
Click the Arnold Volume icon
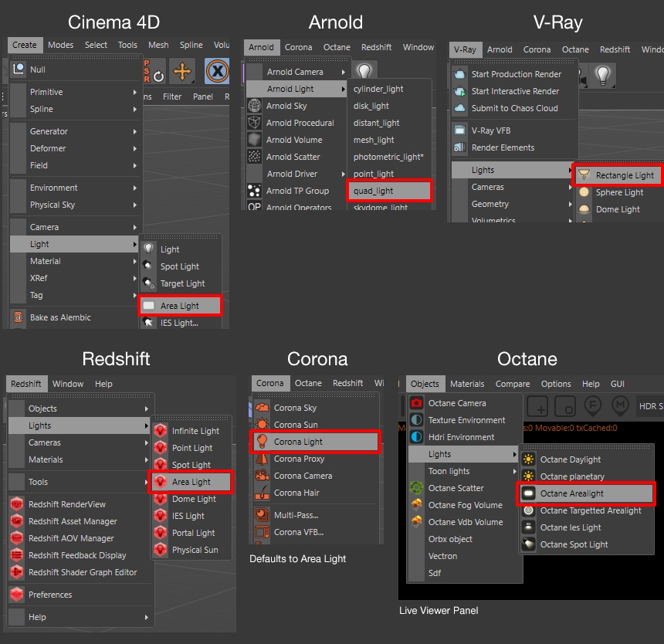click(x=252, y=140)
